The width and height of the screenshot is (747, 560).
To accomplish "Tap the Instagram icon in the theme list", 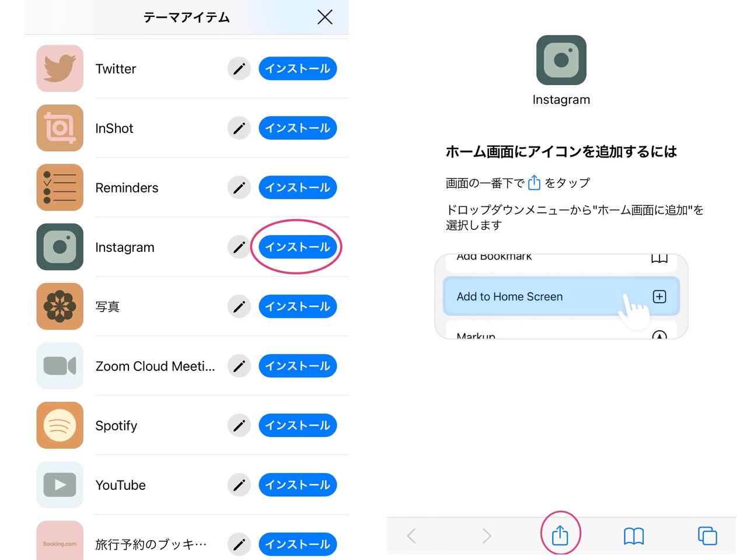I will coord(60,247).
